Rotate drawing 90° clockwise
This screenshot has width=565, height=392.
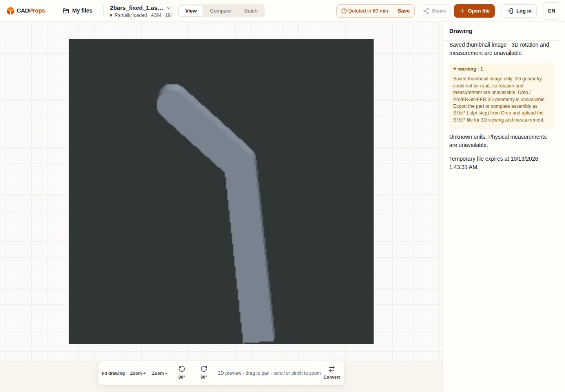(204, 372)
